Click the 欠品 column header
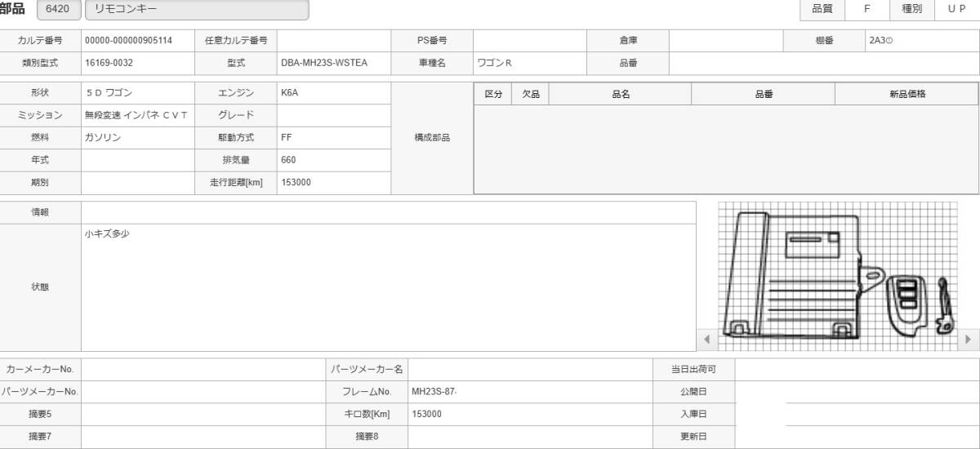Image resolution: width=980 pixels, height=449 pixels. (531, 95)
